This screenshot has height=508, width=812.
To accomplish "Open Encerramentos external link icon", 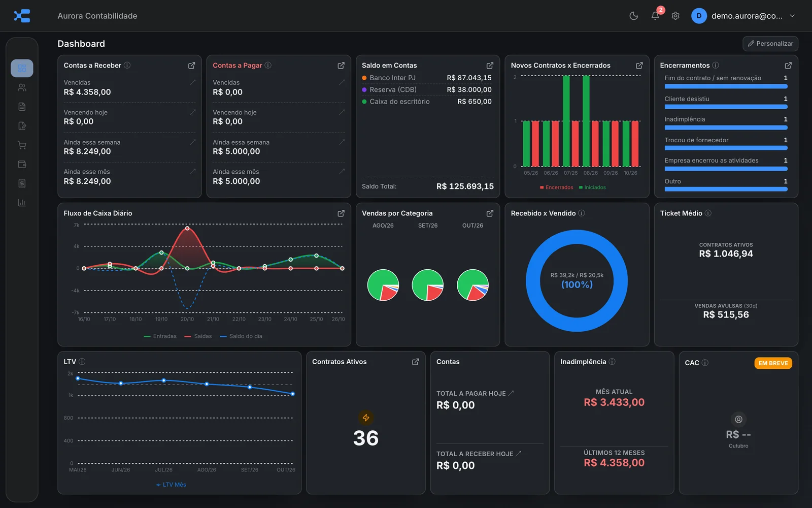I will coord(788,66).
